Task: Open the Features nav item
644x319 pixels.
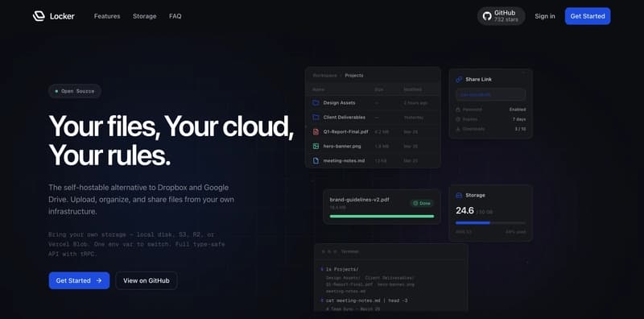Action: pos(107,16)
